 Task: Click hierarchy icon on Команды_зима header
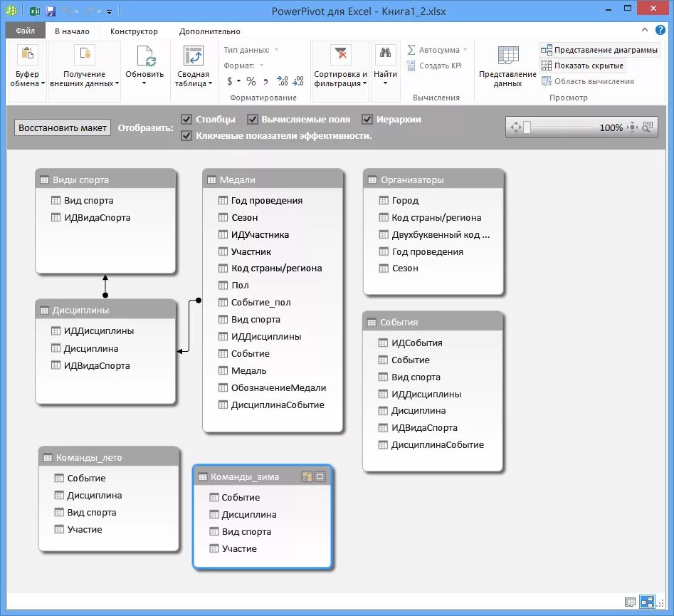(x=307, y=476)
